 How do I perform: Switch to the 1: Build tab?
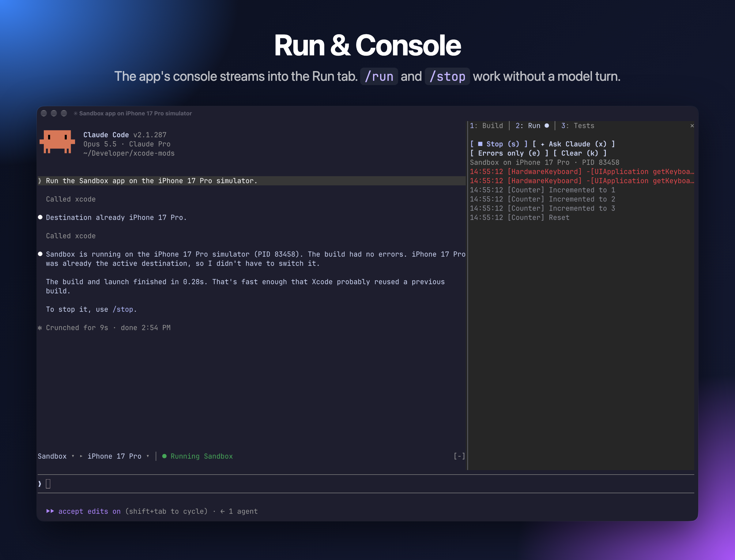point(486,126)
